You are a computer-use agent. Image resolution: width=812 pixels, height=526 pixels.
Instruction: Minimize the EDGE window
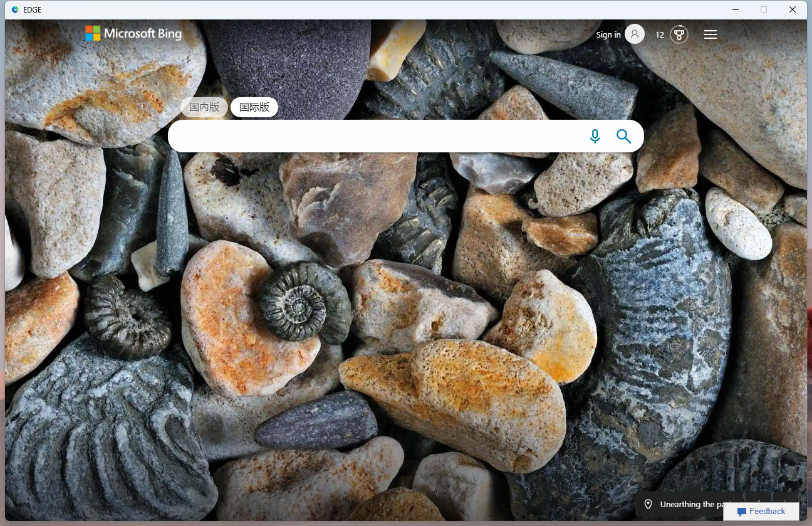735,9
